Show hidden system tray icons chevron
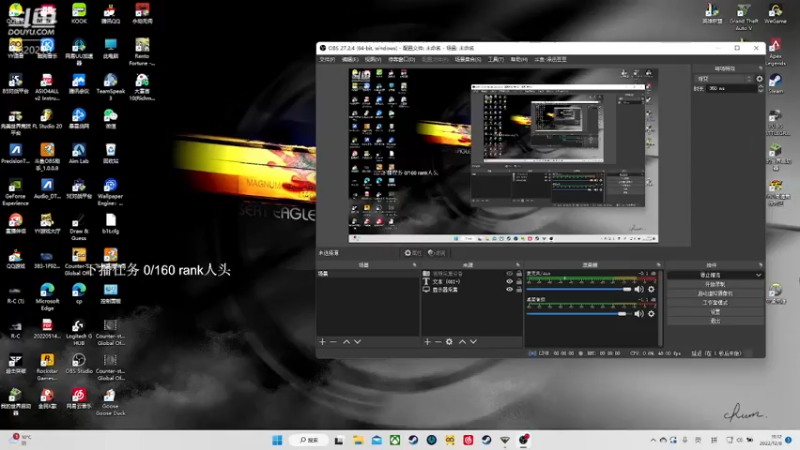The height and width of the screenshot is (450, 800). pos(653,440)
